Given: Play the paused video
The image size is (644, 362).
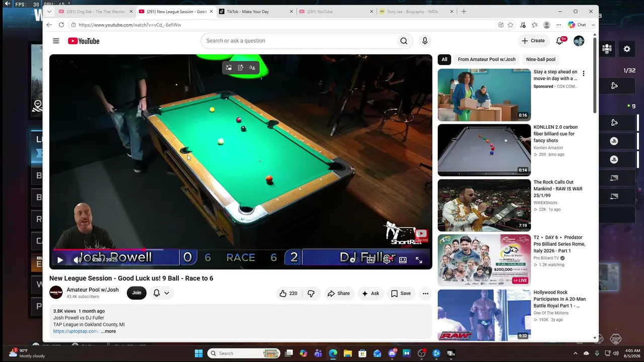Looking at the screenshot, I should 60,260.
